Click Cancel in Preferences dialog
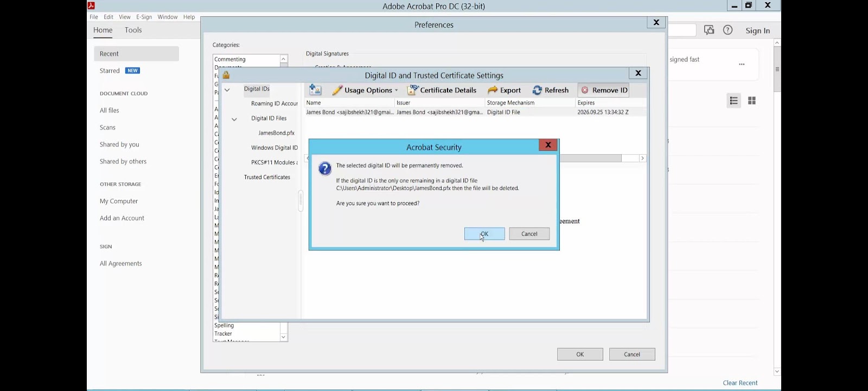The image size is (868, 391). click(x=632, y=354)
